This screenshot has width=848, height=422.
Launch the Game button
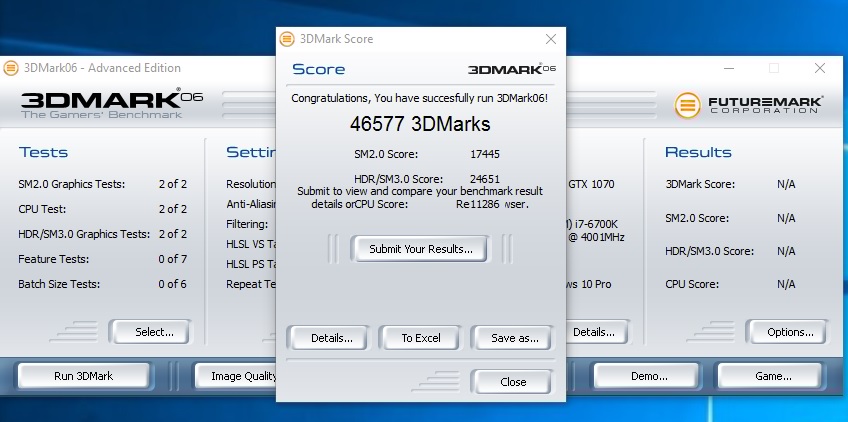pyautogui.click(x=773, y=376)
